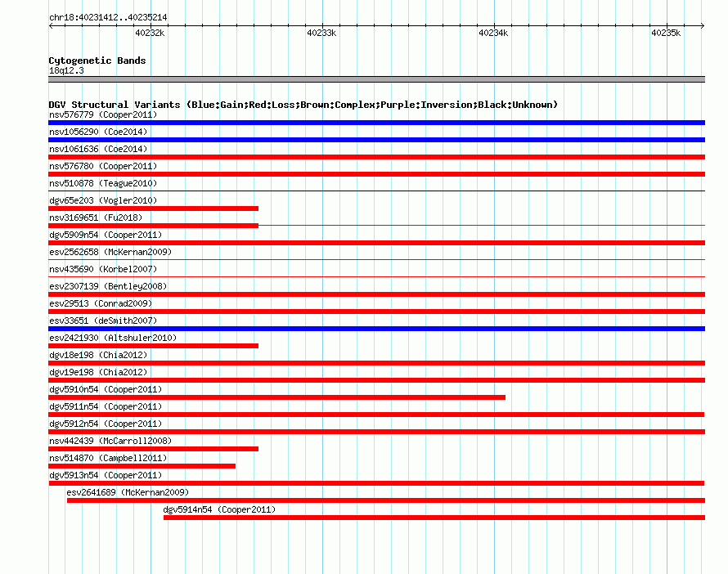This screenshot has height=574, width=728.
Task: Click the DGV Structural Variants track title
Action: (303, 105)
